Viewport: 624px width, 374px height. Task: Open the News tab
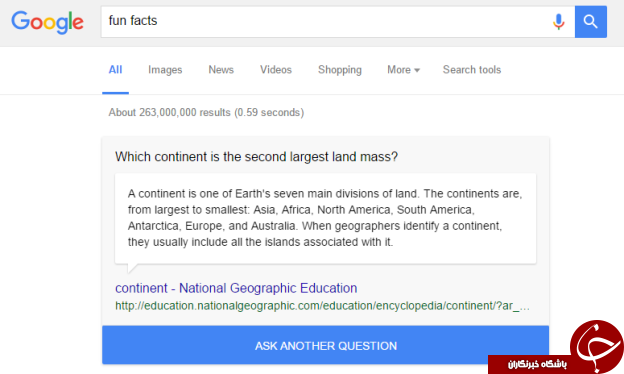pos(221,70)
